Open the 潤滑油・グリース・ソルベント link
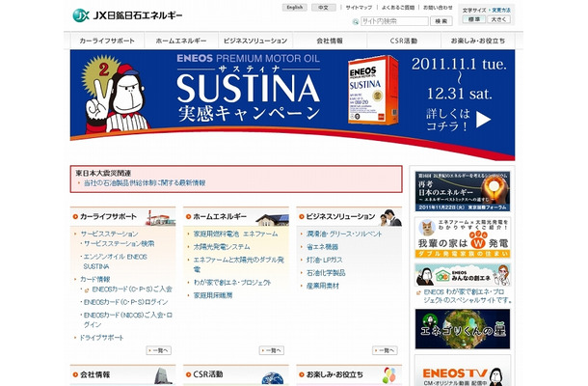Screen dimensions: 588x386 pyautogui.click(x=344, y=234)
